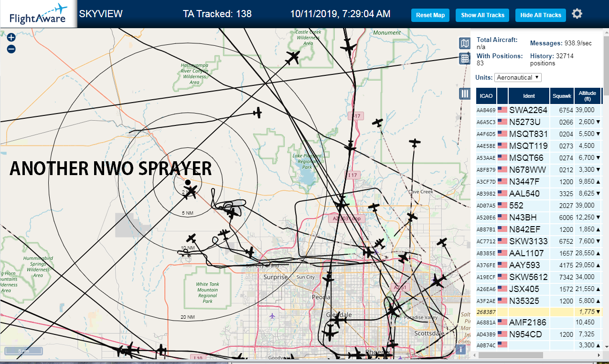
Task: Select the N43BH row
Action: click(538, 217)
